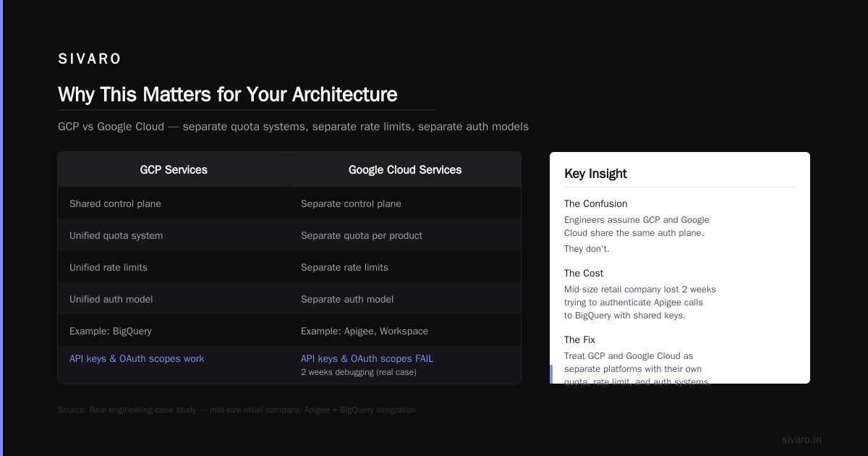
Task: Click the Separate rate limits cell
Action: pyautogui.click(x=405, y=267)
